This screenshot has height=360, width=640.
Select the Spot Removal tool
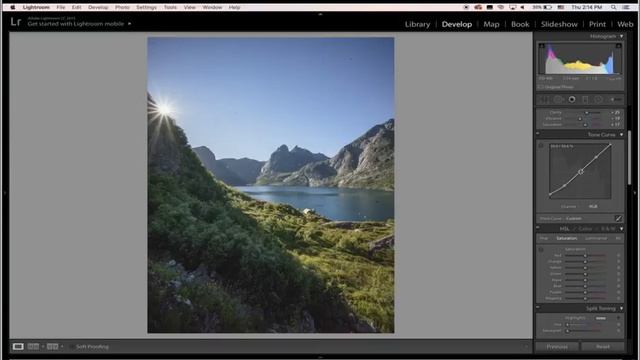point(558,100)
